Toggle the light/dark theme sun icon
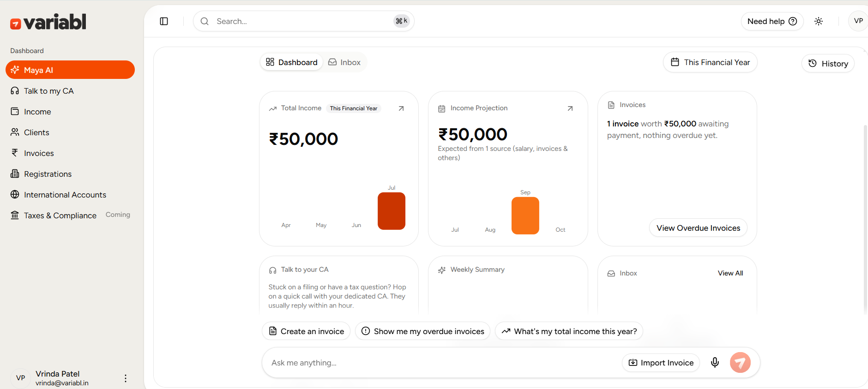This screenshot has height=389, width=868. click(x=819, y=21)
